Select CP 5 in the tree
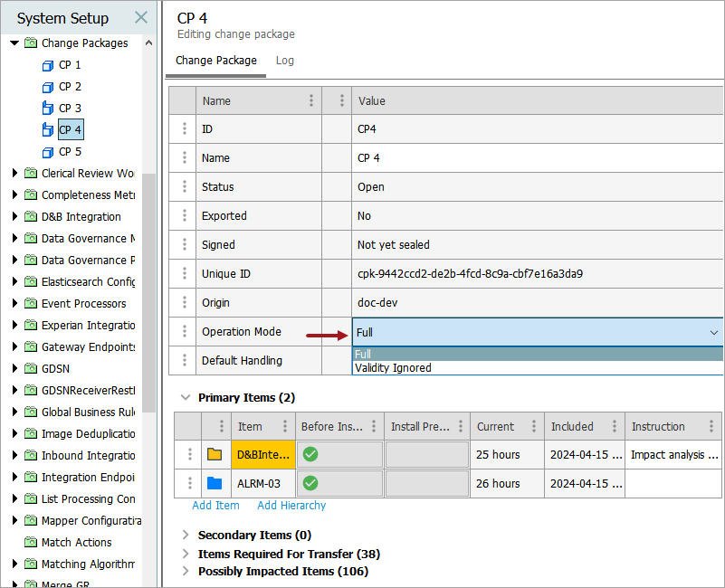725x588 pixels. (71, 152)
